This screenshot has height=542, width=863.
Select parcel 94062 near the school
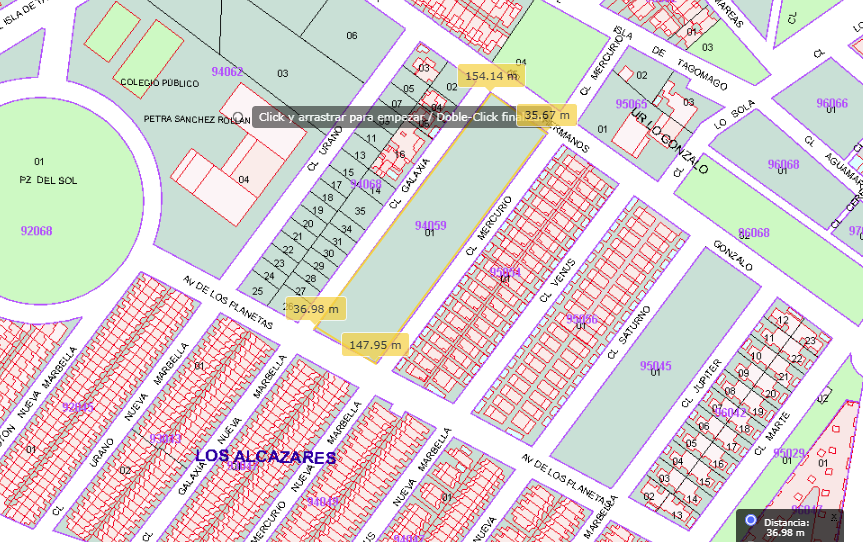pyautogui.click(x=227, y=72)
